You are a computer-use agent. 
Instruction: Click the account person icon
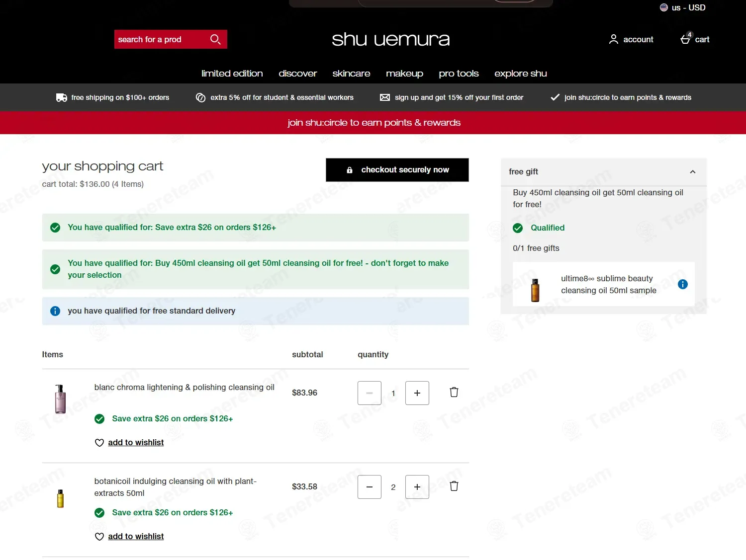614,39
